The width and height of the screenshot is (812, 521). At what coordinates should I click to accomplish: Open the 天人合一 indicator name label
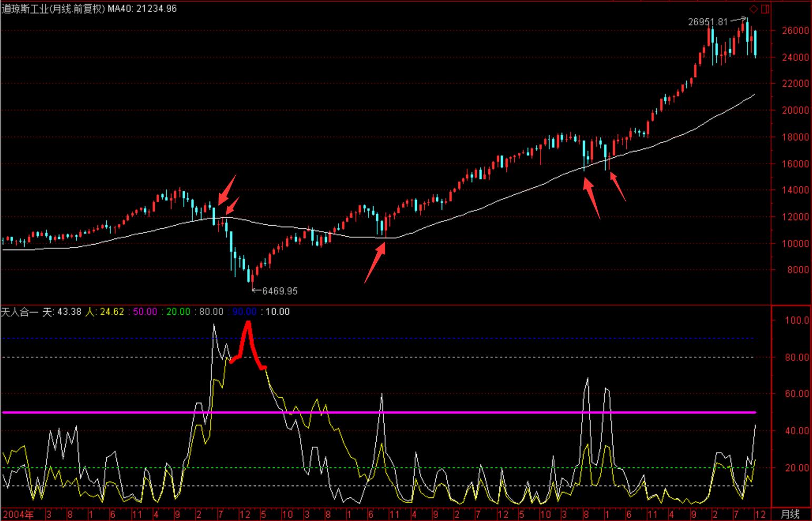(19, 312)
